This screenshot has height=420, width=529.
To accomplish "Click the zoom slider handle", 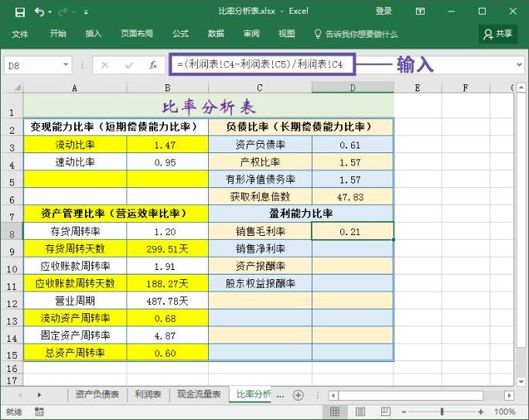I will click(442, 411).
